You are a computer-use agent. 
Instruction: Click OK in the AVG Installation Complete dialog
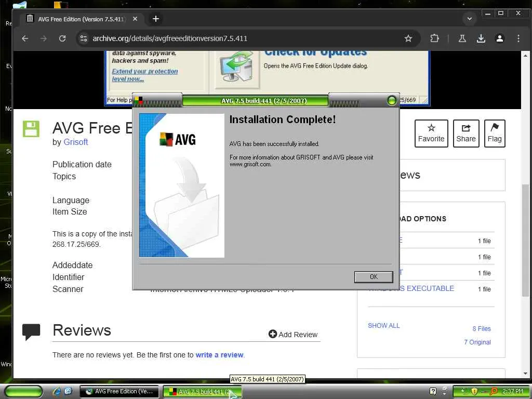click(373, 277)
